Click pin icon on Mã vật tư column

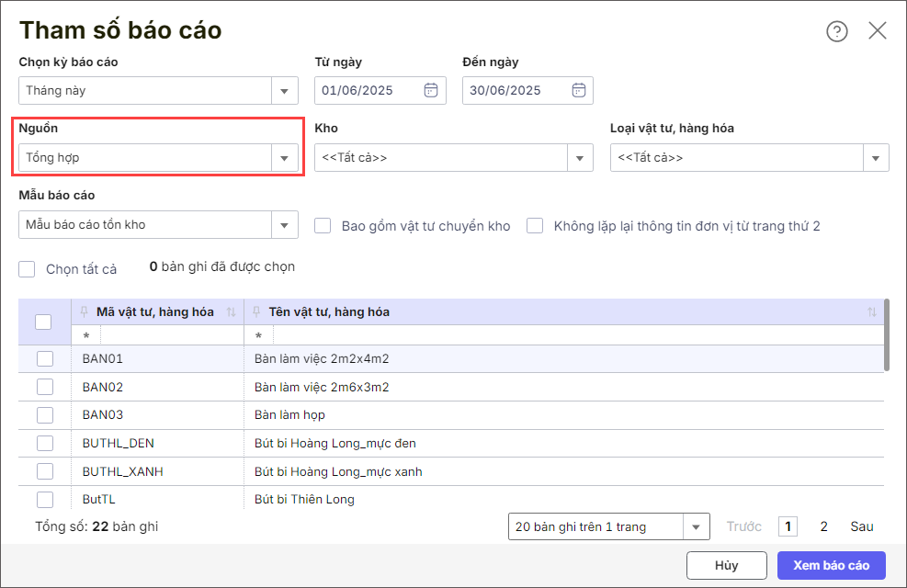(x=85, y=311)
